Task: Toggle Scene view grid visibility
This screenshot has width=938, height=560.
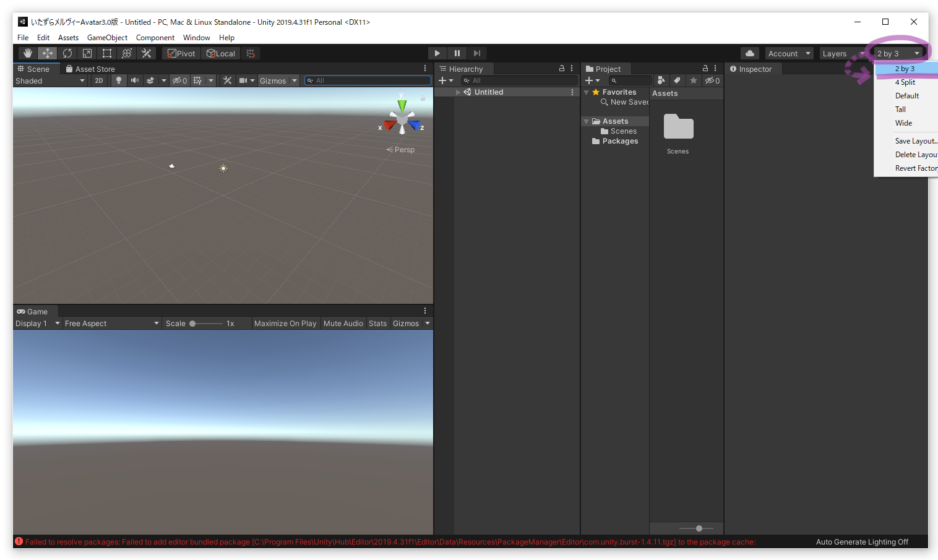Action: 197,80
